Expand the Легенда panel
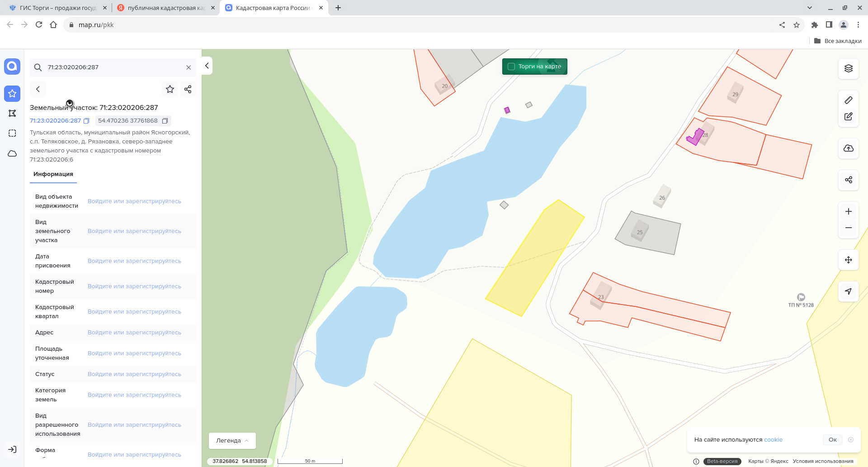This screenshot has width=868, height=467. pyautogui.click(x=232, y=440)
